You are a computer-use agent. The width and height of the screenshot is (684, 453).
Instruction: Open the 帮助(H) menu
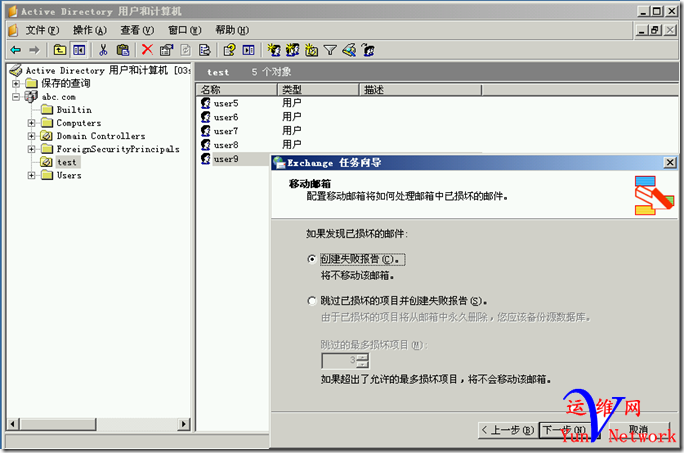coord(232,30)
